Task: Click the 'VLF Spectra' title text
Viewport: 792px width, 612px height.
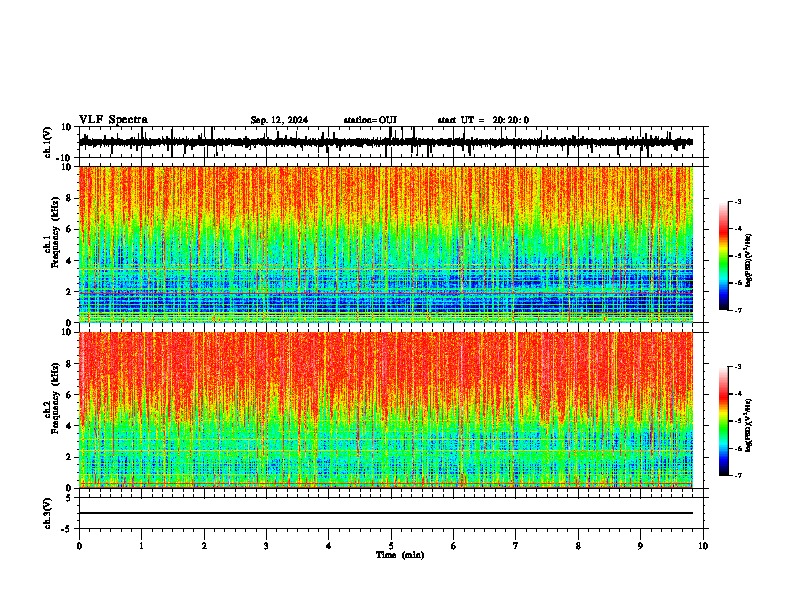Action: click(113, 120)
